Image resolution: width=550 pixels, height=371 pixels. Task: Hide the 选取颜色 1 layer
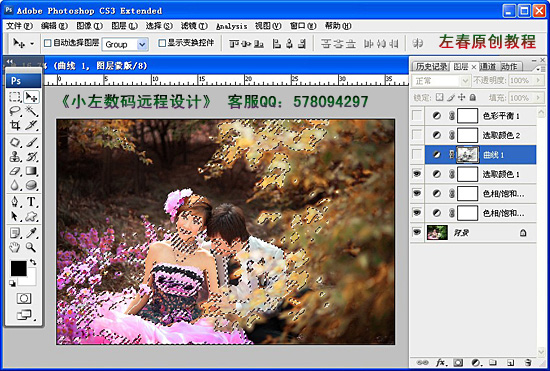coord(417,174)
